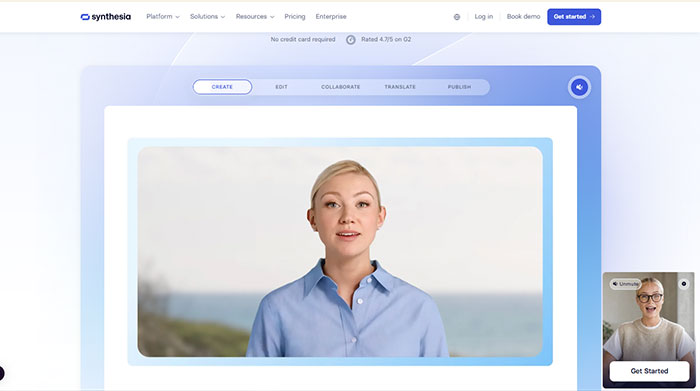The image size is (700, 391).
Task: Click the Synthesia logo
Action: pos(105,17)
